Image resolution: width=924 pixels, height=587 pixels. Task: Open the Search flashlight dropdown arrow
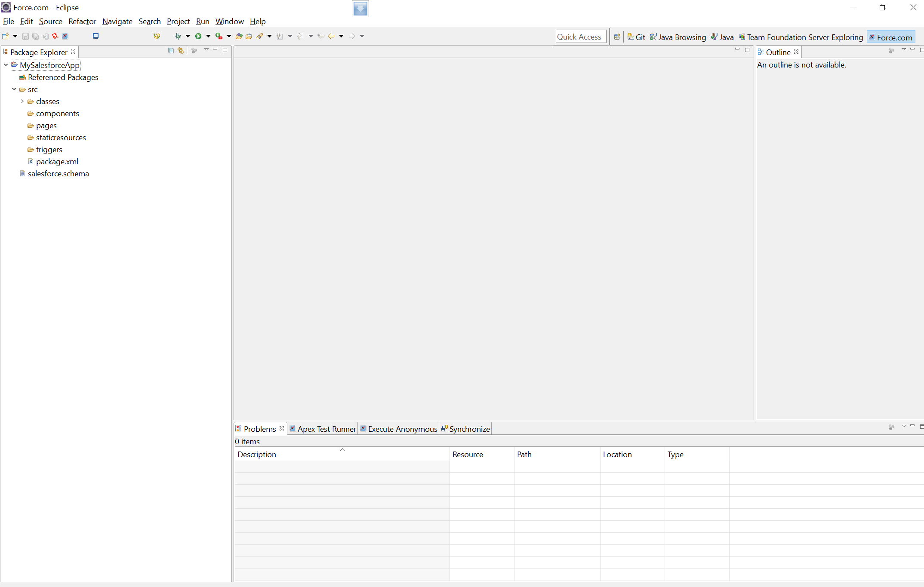coord(270,36)
